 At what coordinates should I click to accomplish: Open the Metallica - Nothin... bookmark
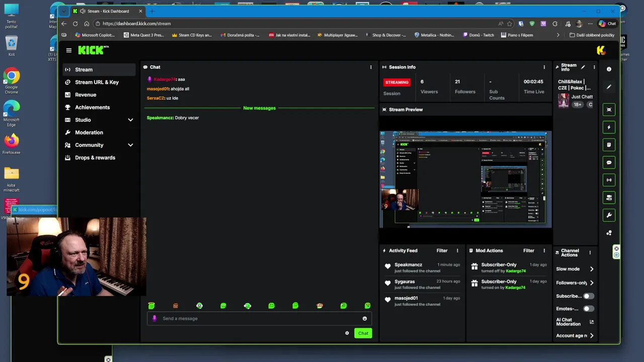(x=434, y=35)
